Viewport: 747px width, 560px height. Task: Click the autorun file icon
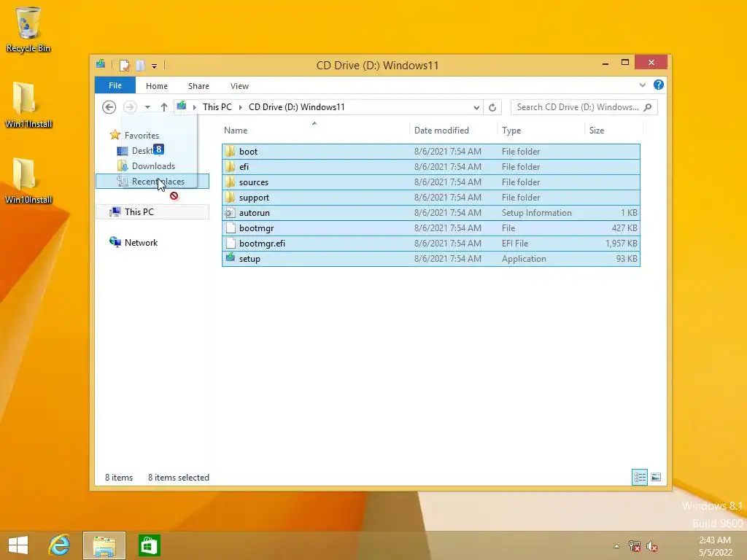[x=231, y=212]
